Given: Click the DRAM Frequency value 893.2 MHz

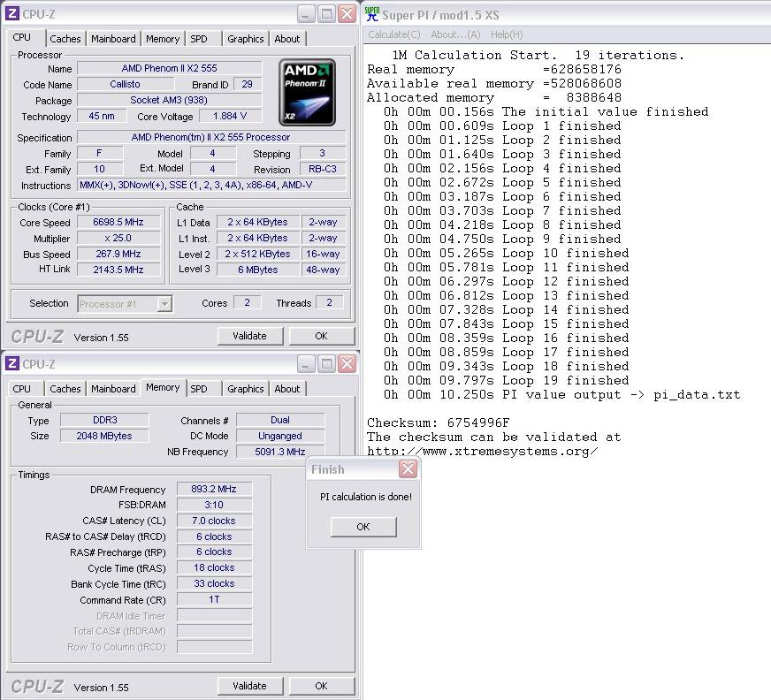Looking at the screenshot, I should point(214,489).
